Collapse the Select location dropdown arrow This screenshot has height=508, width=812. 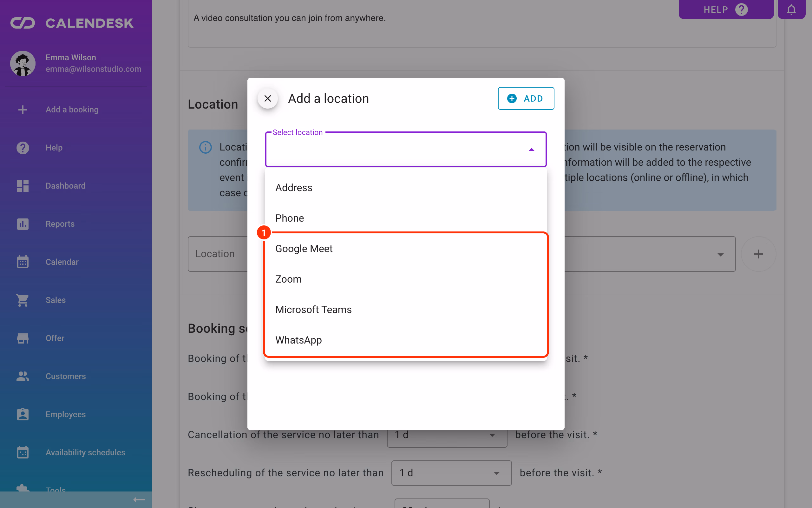[x=532, y=150]
